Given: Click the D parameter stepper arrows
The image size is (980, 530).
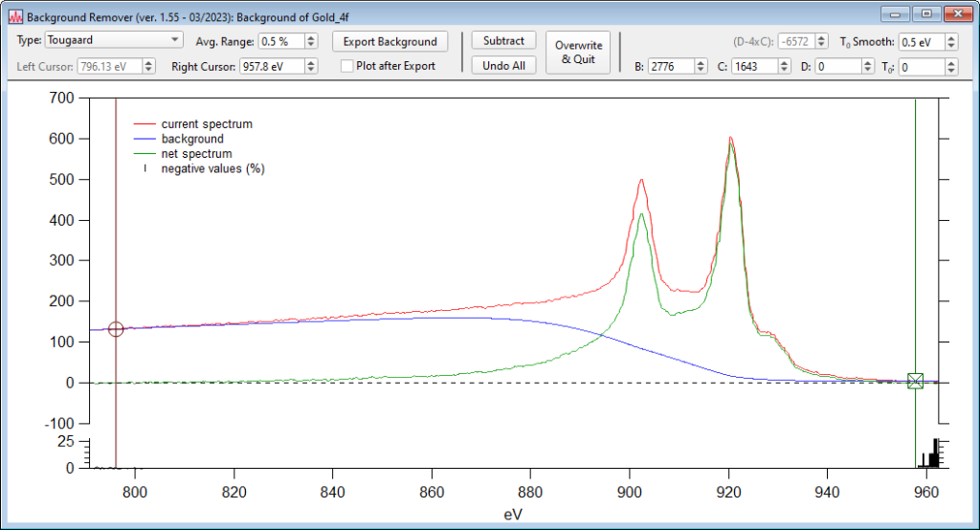Looking at the screenshot, I should (867, 67).
